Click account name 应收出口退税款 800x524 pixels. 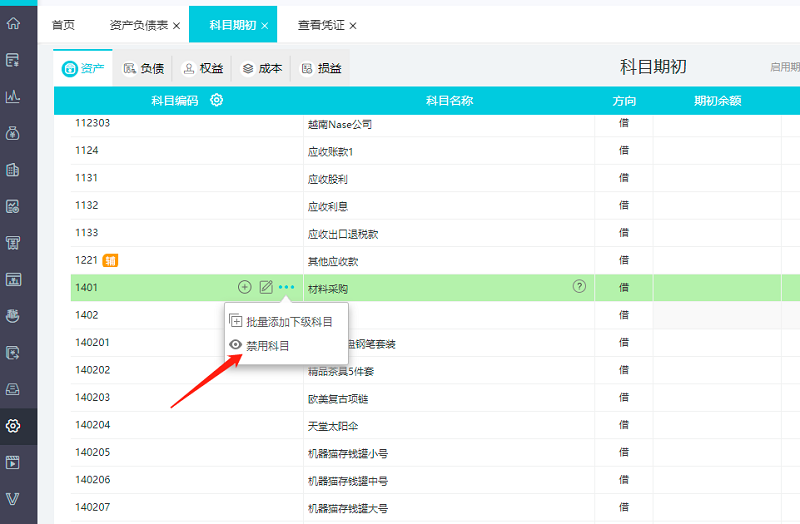[343, 234]
